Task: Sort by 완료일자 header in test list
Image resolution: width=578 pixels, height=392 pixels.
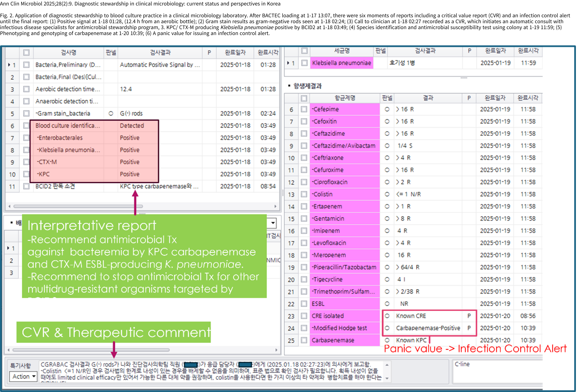Action: 235,52
